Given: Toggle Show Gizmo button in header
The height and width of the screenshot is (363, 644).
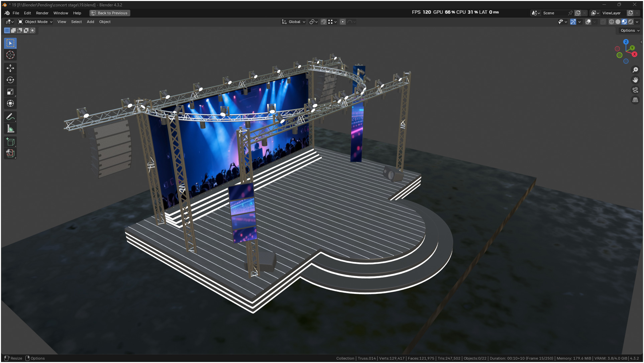Looking at the screenshot, I should [x=573, y=22].
